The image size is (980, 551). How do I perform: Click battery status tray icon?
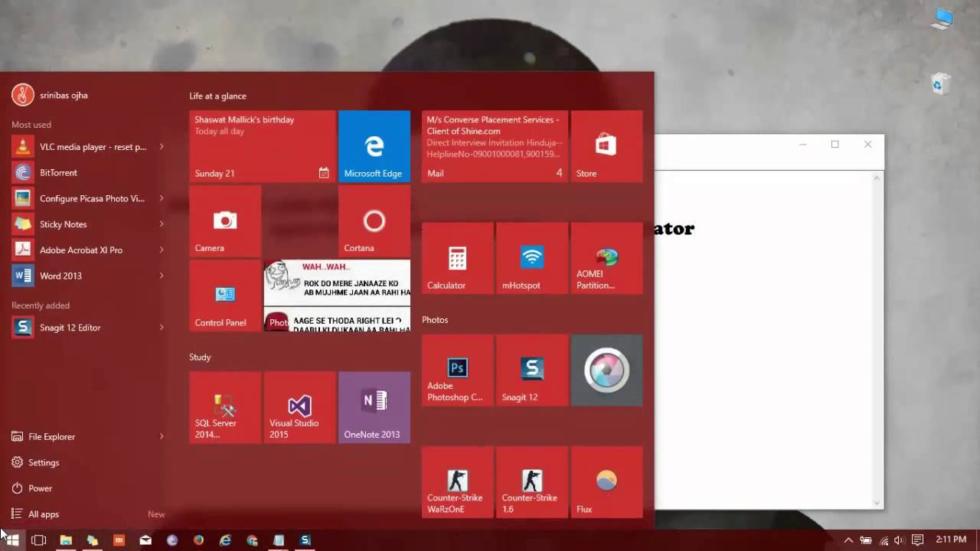point(866,540)
